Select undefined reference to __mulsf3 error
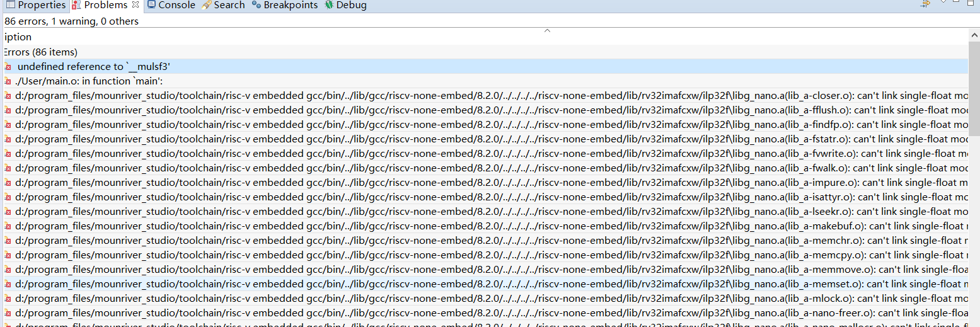 coord(93,66)
